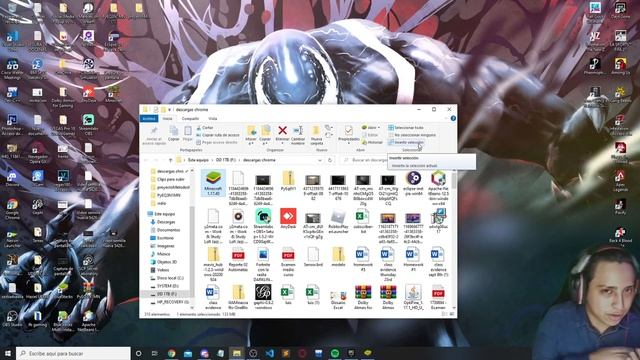The width and height of the screenshot is (640, 360).
Task: Select the Apache NetBeans installer file
Action: (438, 188)
